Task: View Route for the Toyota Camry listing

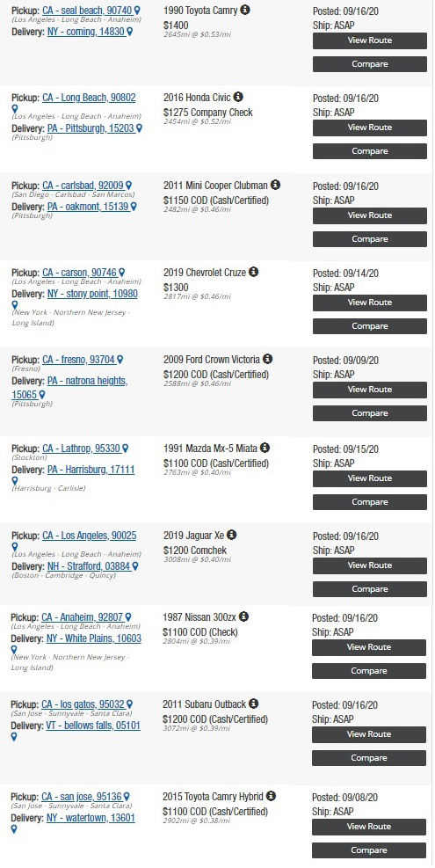Action: (370, 40)
